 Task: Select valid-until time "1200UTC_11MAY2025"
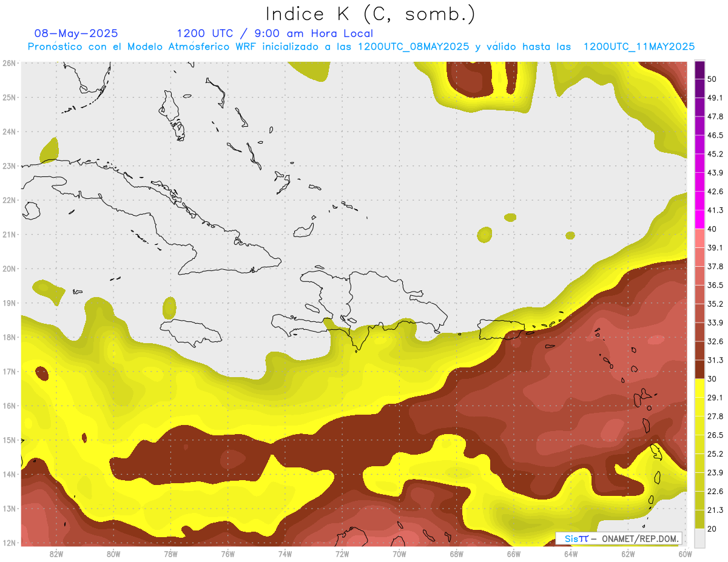[639, 47]
